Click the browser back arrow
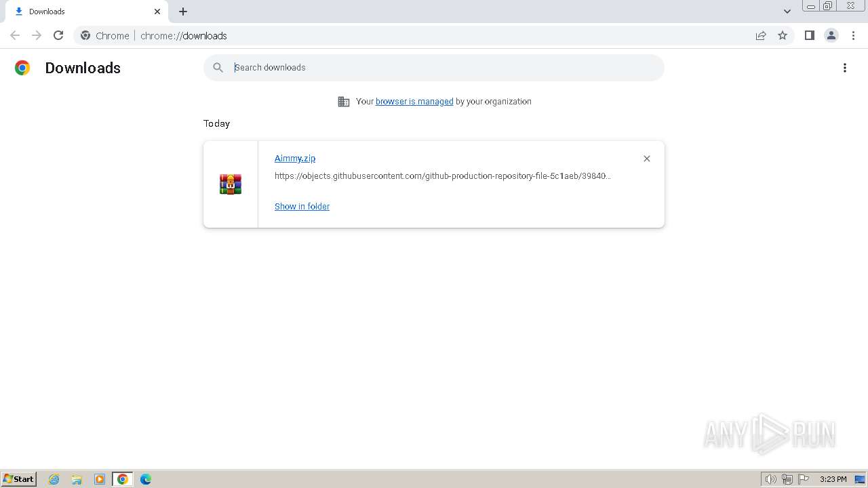The image size is (868, 488). click(15, 35)
